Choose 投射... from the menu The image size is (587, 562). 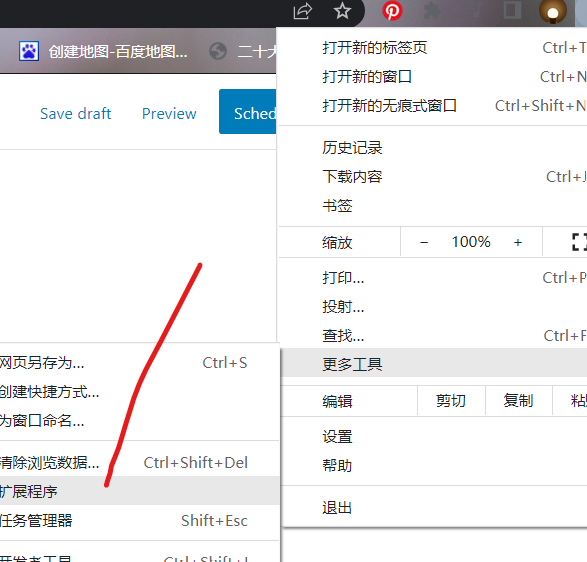coord(433,307)
